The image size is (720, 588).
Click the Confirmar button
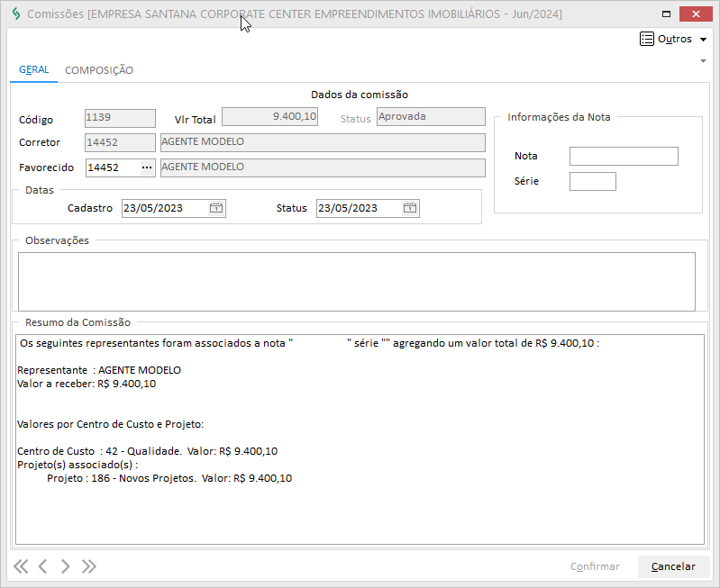coord(595,566)
